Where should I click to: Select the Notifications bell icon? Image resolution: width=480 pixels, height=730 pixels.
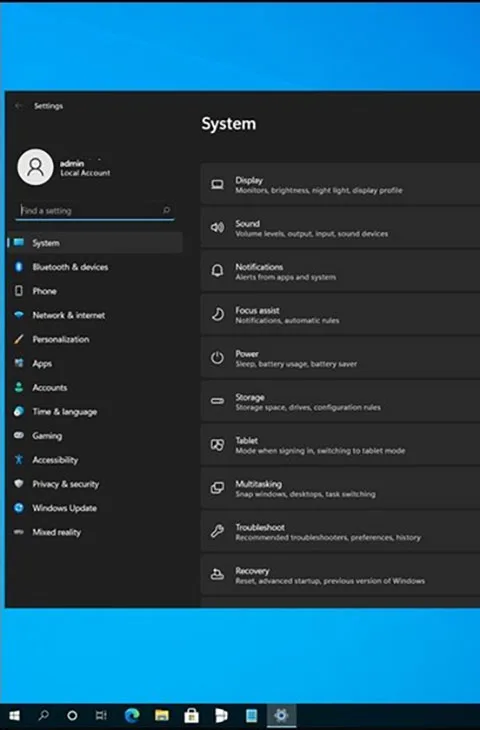[217, 270]
